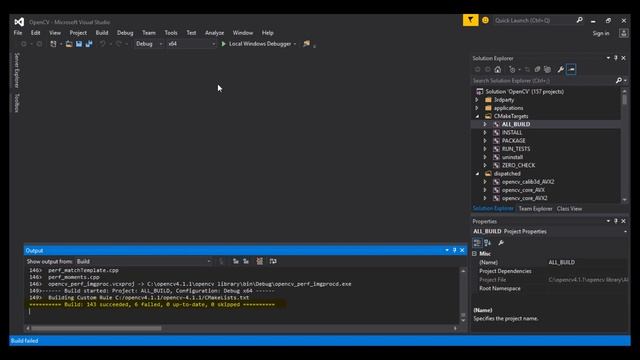Switch to the Class View tab

coord(569,209)
